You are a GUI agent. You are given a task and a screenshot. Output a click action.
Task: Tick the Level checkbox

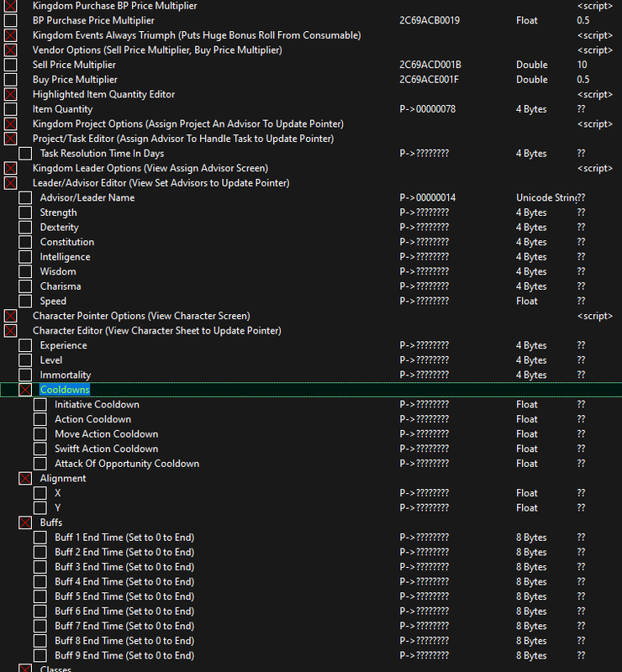click(25, 360)
